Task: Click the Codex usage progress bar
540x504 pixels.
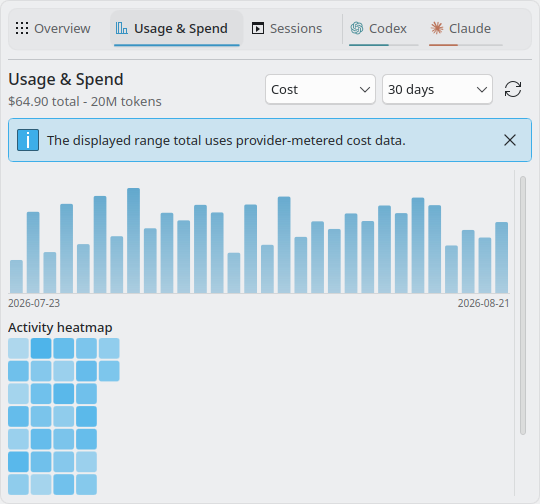Action: [384, 45]
